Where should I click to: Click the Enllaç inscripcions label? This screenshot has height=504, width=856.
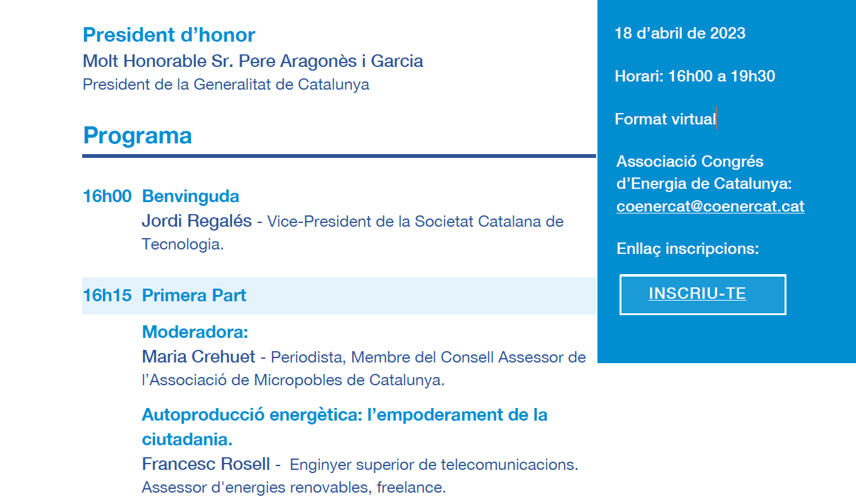click(687, 249)
